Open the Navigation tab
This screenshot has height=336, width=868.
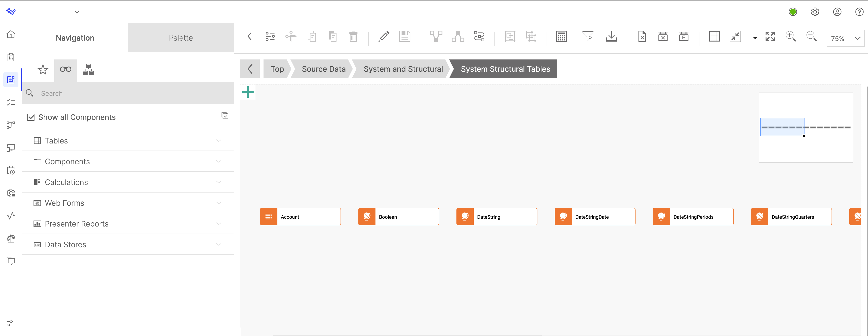[75, 38]
